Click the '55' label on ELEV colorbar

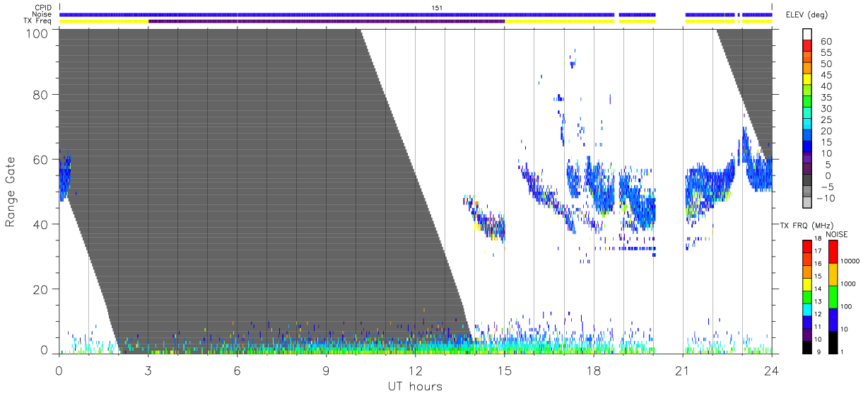tap(825, 53)
